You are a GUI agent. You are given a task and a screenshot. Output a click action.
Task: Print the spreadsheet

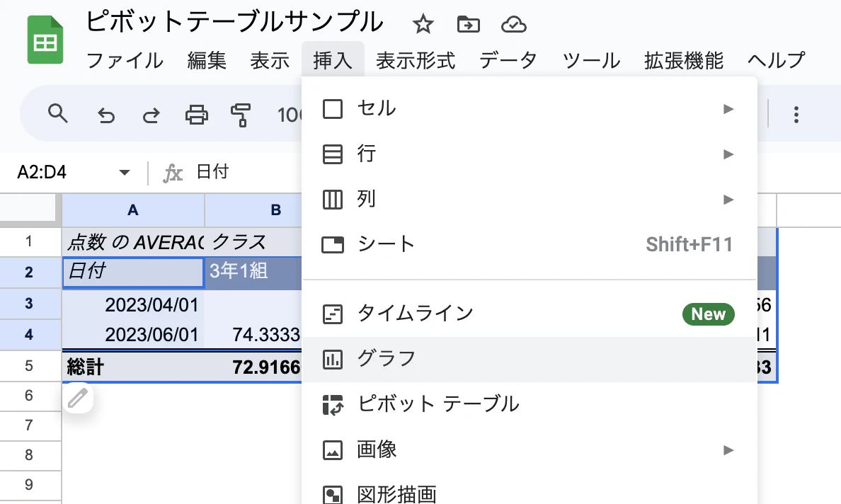(x=197, y=113)
